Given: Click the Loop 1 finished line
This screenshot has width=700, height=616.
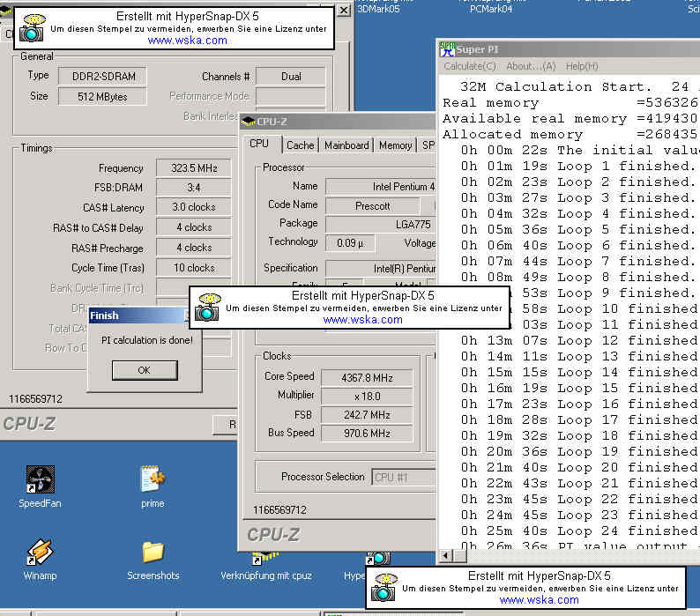Looking at the screenshot, I should pos(579,166).
